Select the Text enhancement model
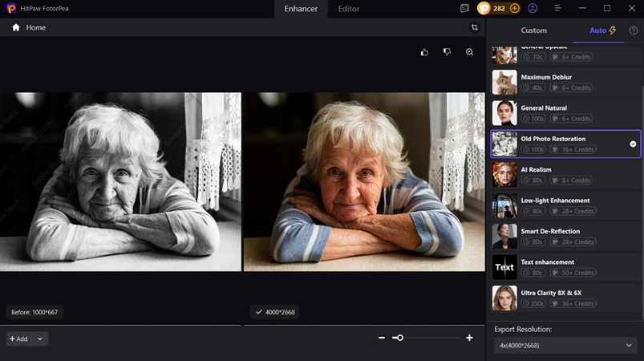The width and height of the screenshot is (644, 361). click(565, 267)
